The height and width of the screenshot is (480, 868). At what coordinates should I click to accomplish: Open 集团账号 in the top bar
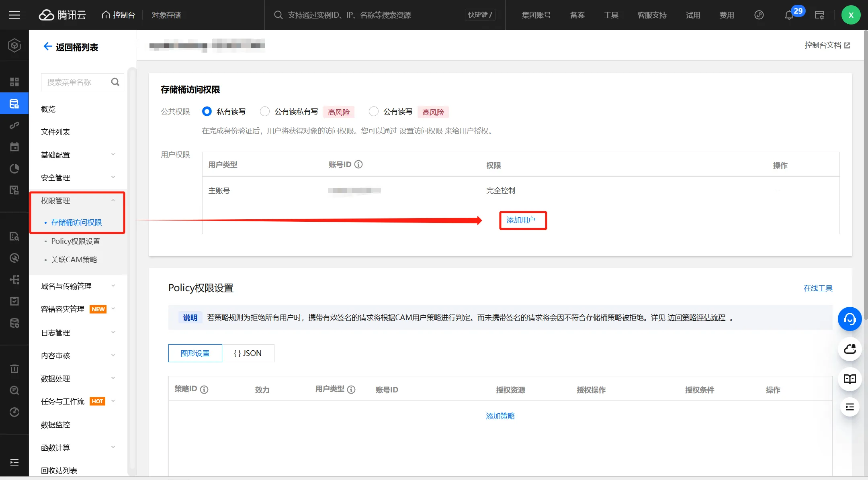click(536, 15)
